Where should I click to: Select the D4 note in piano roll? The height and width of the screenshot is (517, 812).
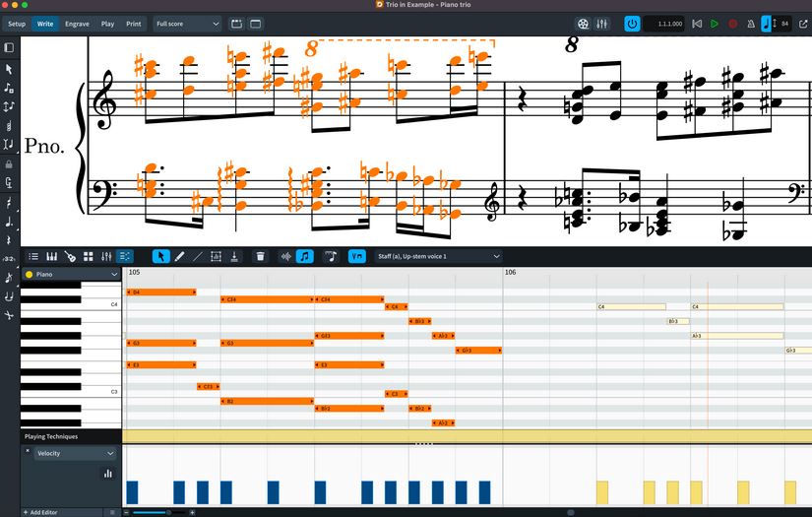pyautogui.click(x=161, y=292)
